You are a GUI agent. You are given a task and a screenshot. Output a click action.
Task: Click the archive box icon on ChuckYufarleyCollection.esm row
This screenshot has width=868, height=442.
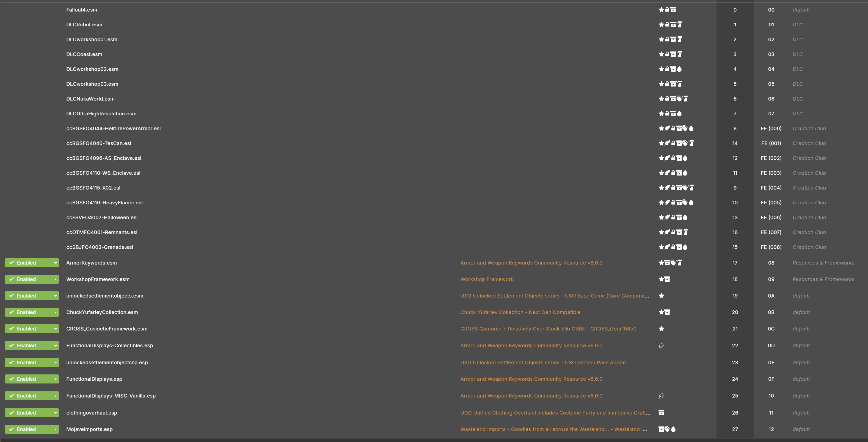point(667,312)
